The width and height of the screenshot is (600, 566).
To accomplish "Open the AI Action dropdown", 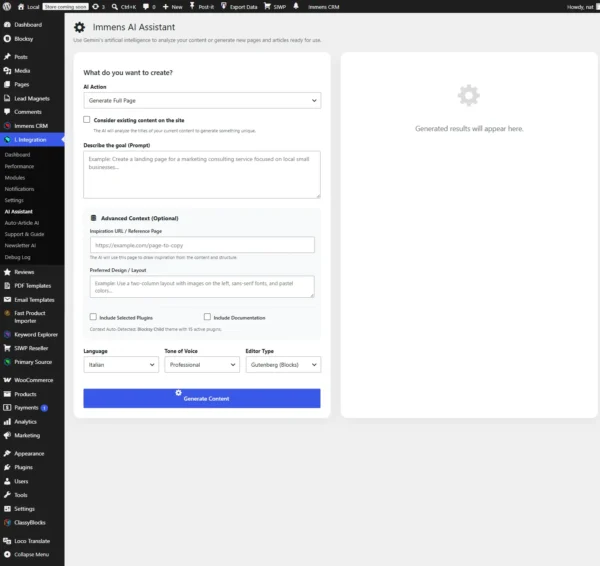I will (202, 100).
